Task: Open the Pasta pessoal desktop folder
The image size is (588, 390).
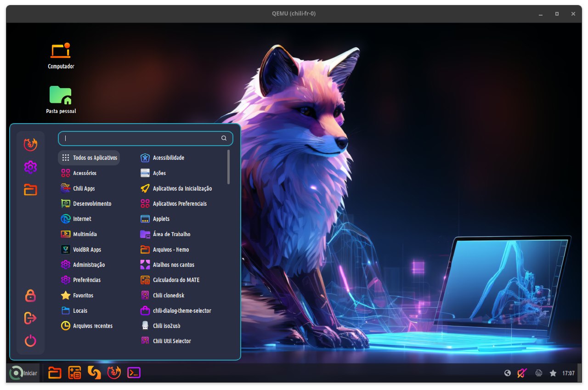Action: tap(61, 100)
